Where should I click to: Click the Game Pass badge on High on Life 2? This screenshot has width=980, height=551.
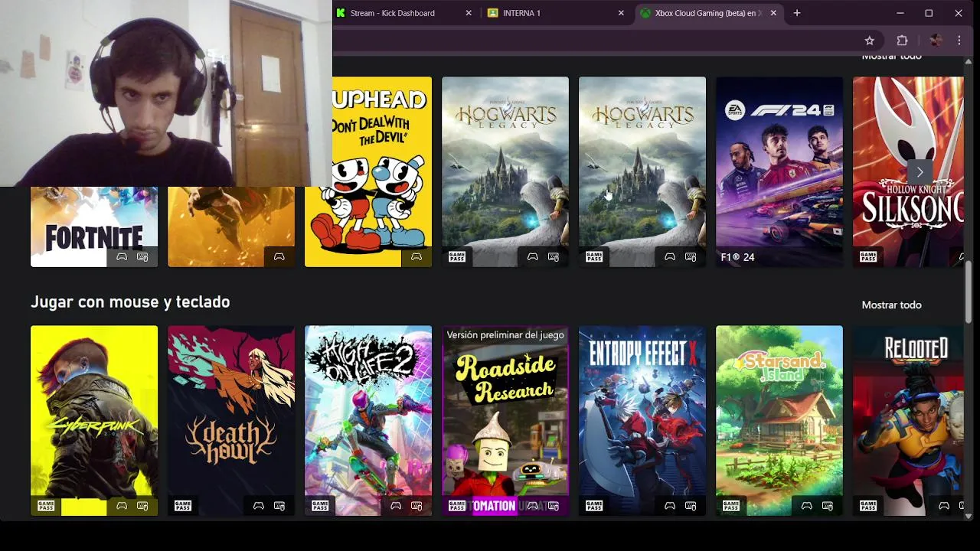[320, 506]
